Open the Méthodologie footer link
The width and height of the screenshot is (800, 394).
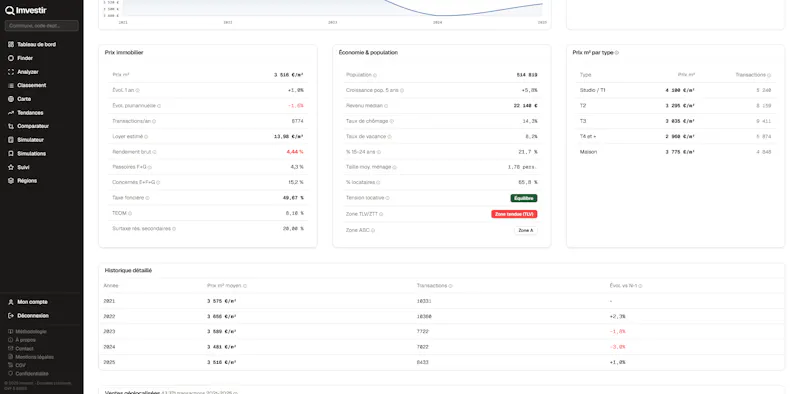(x=31, y=332)
